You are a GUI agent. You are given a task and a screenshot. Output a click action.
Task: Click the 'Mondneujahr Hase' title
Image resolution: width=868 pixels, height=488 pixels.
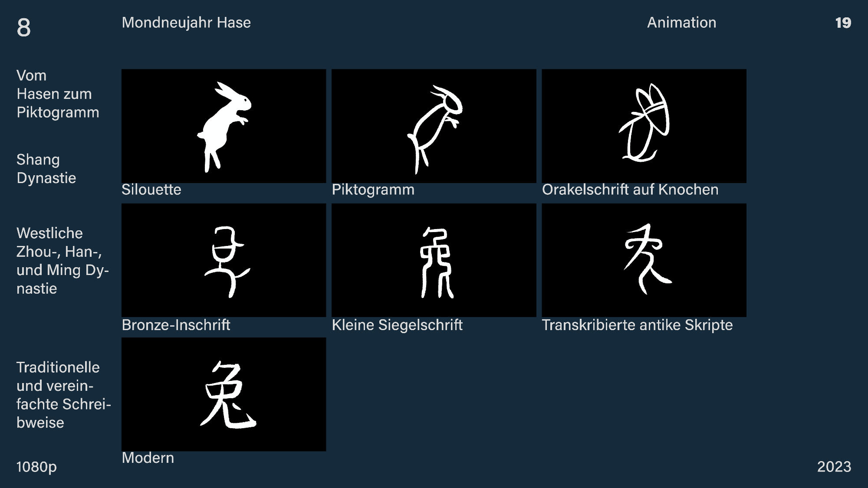coord(186,23)
